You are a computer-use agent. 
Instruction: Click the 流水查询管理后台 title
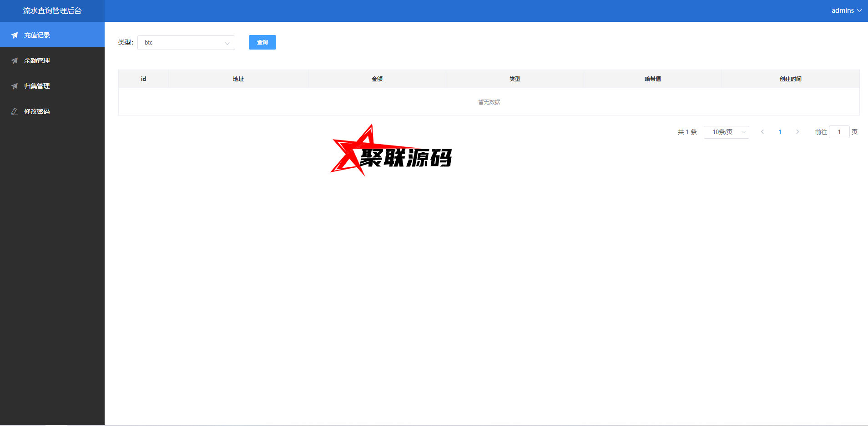click(52, 10)
